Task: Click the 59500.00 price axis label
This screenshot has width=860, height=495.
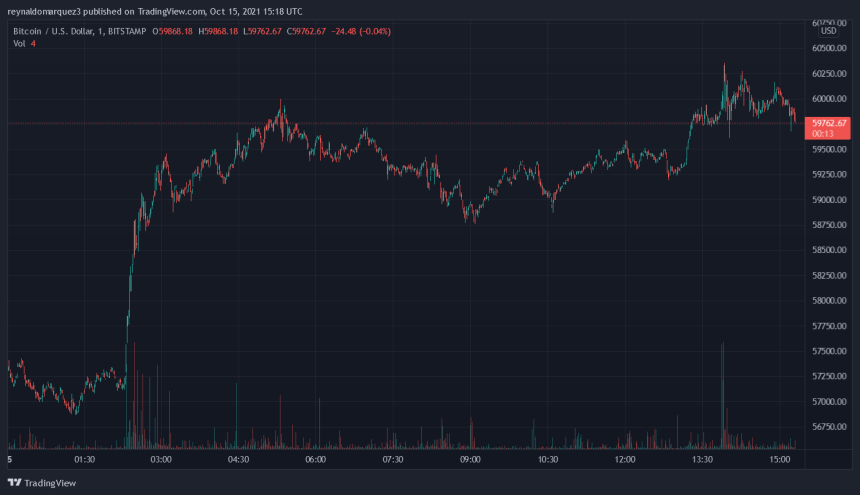Action: click(829, 149)
